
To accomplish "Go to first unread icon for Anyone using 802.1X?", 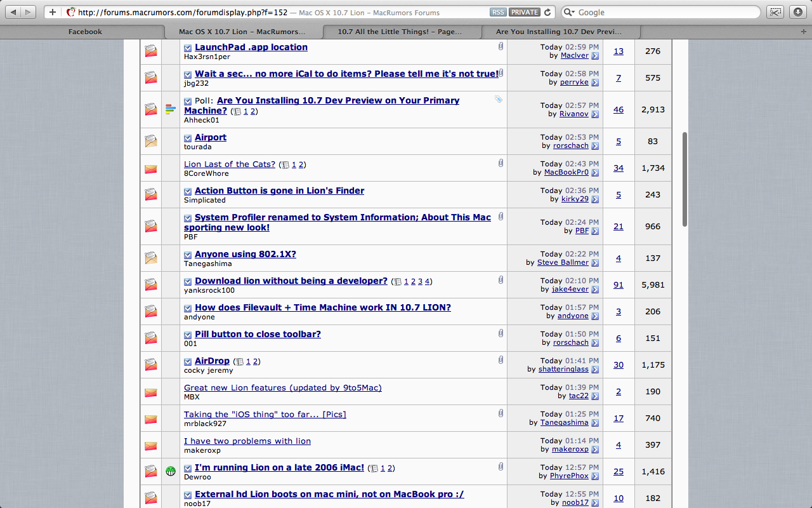I will point(188,255).
